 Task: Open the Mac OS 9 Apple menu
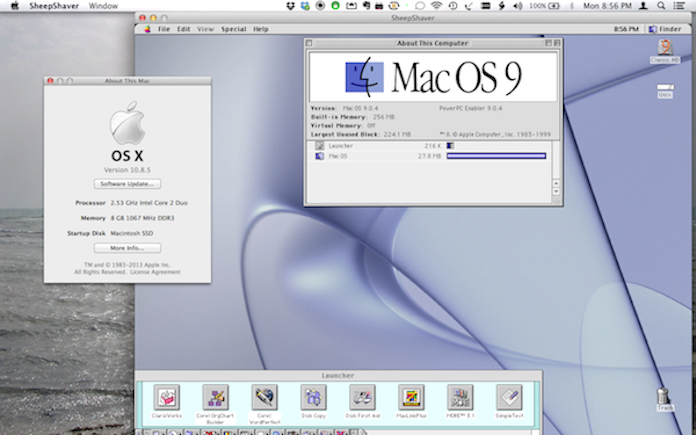tap(145, 29)
